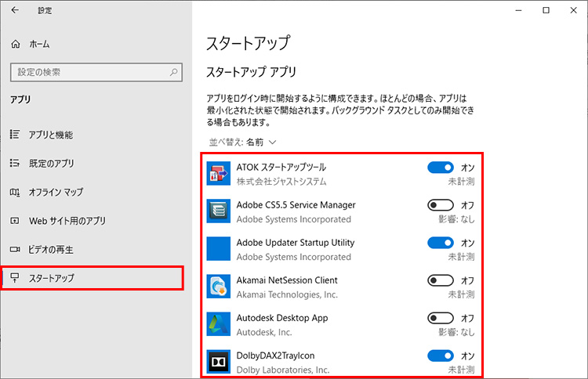Screen dimensions: 588x379
Task: Click the back arrow in the title bar
Action: click(15, 10)
